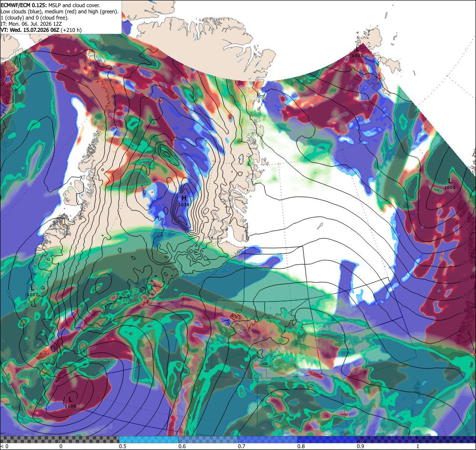Click the H 1038 high pressure marker
Screen dimensions: 476x450
184,201
